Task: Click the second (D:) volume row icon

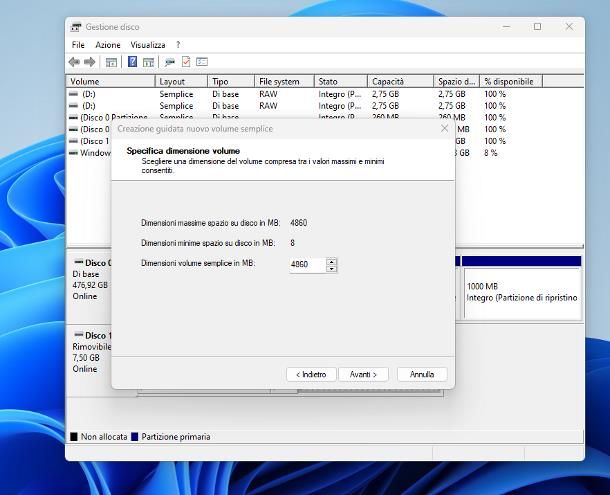Action: pyautogui.click(x=73, y=105)
